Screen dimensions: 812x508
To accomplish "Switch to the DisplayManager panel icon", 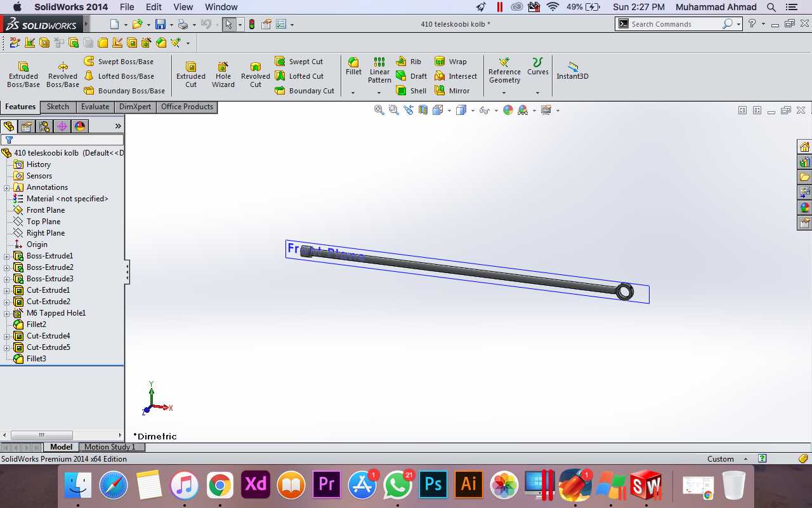I will (80, 126).
